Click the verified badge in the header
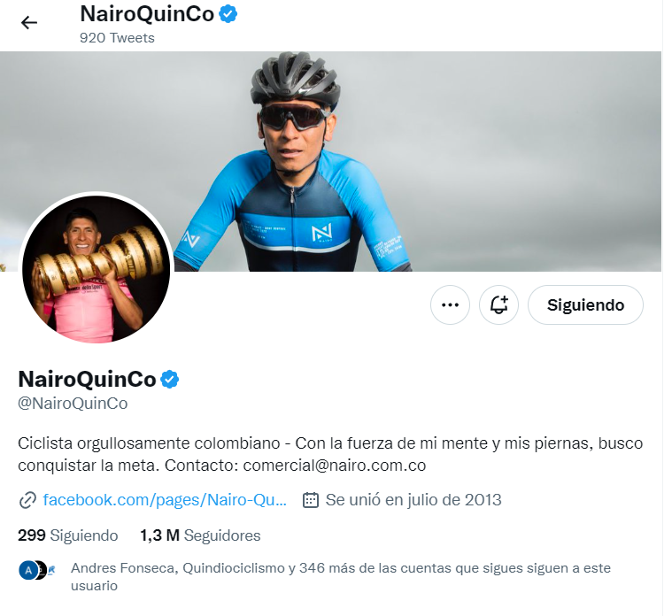Viewport: 672px width, 616px height. coord(228,13)
